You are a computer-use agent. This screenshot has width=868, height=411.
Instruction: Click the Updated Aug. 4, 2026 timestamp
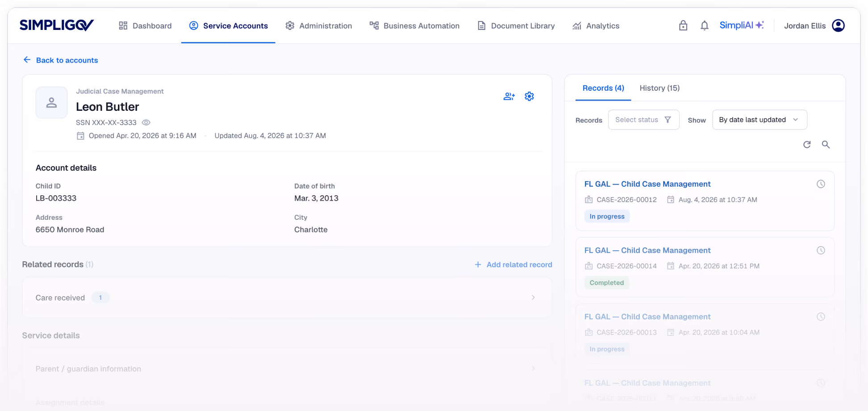click(x=270, y=136)
